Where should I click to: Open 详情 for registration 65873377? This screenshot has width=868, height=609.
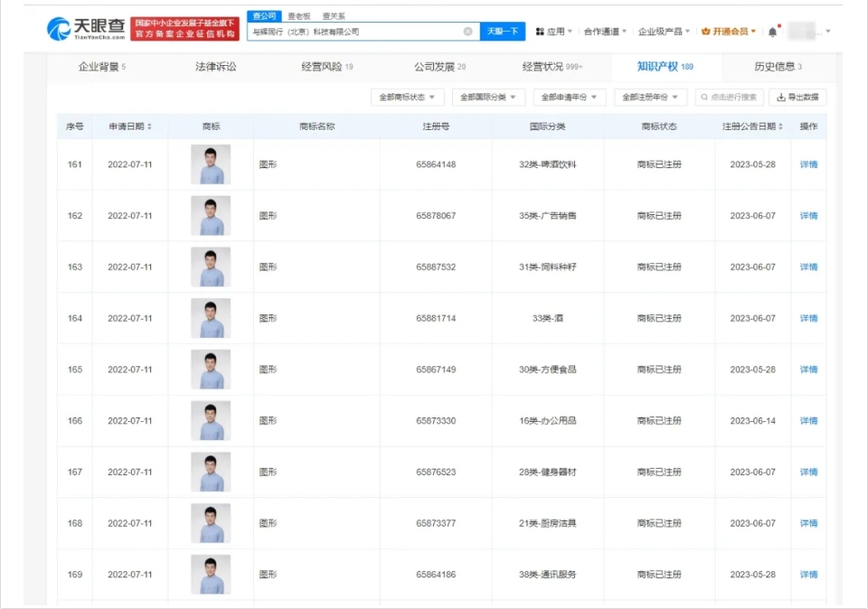(808, 523)
